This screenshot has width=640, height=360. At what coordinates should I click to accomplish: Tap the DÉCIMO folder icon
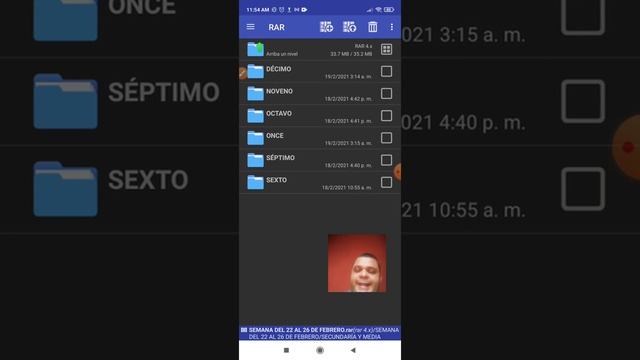[256, 71]
